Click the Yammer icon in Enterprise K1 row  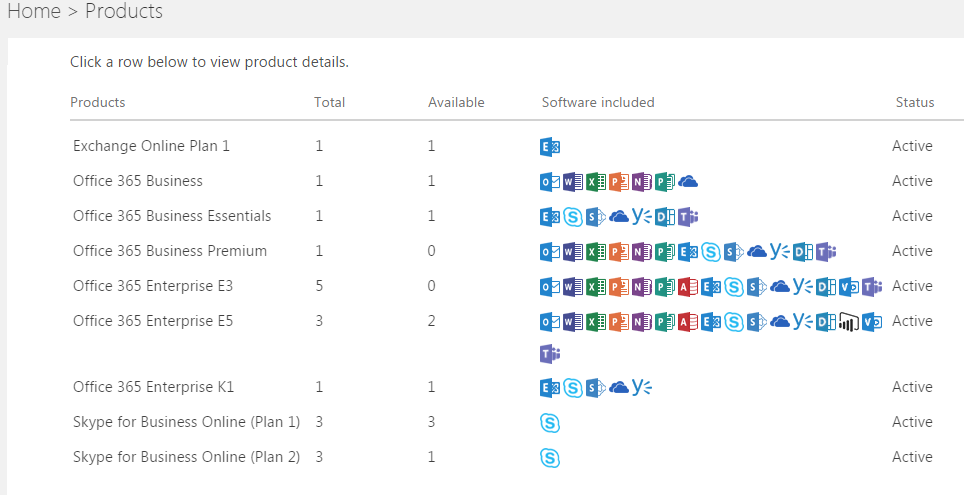pyautogui.click(x=642, y=387)
